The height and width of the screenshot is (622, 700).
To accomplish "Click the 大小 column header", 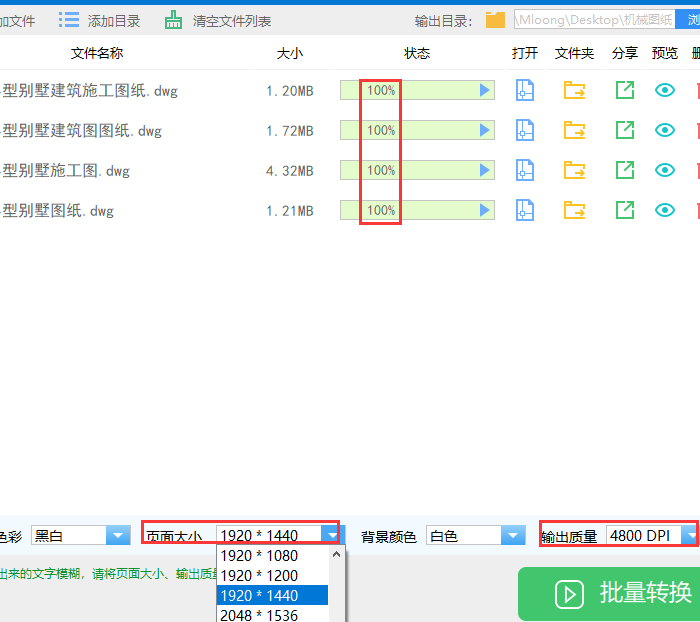I will 290,53.
